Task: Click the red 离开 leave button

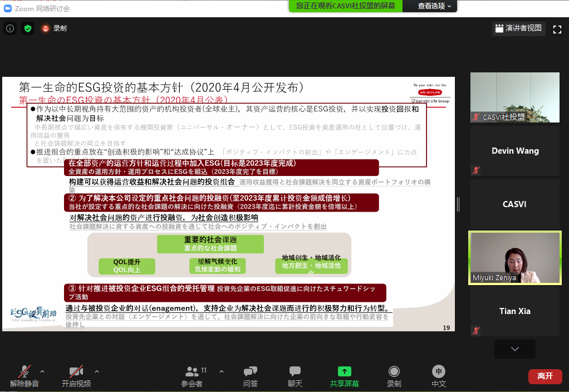Action: point(545,376)
